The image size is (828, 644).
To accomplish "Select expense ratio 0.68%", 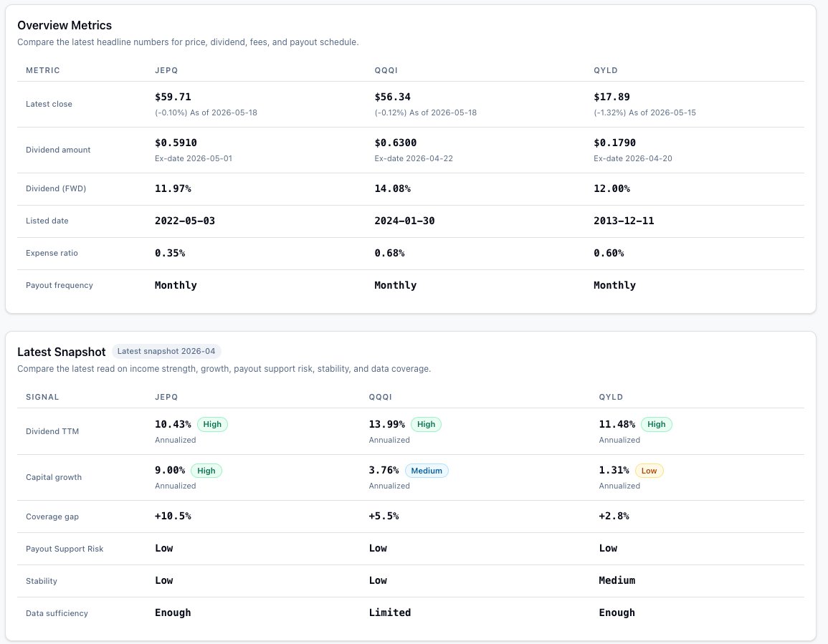I will (389, 253).
